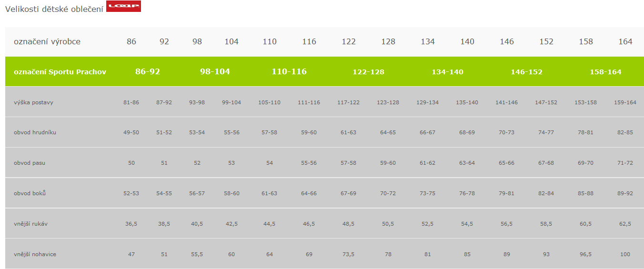Click the 110-116 green header size
The image size is (644, 269).
coord(289,71)
